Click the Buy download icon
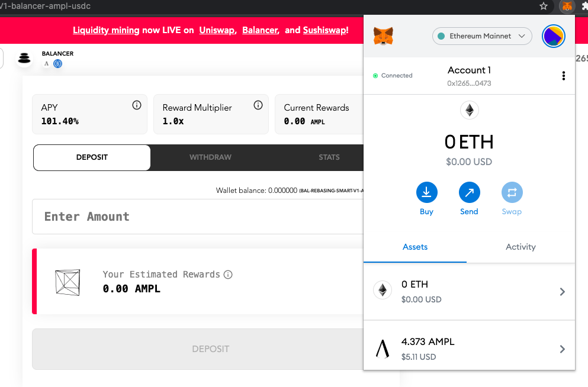Screen dimensions: 588x387 coord(427,192)
